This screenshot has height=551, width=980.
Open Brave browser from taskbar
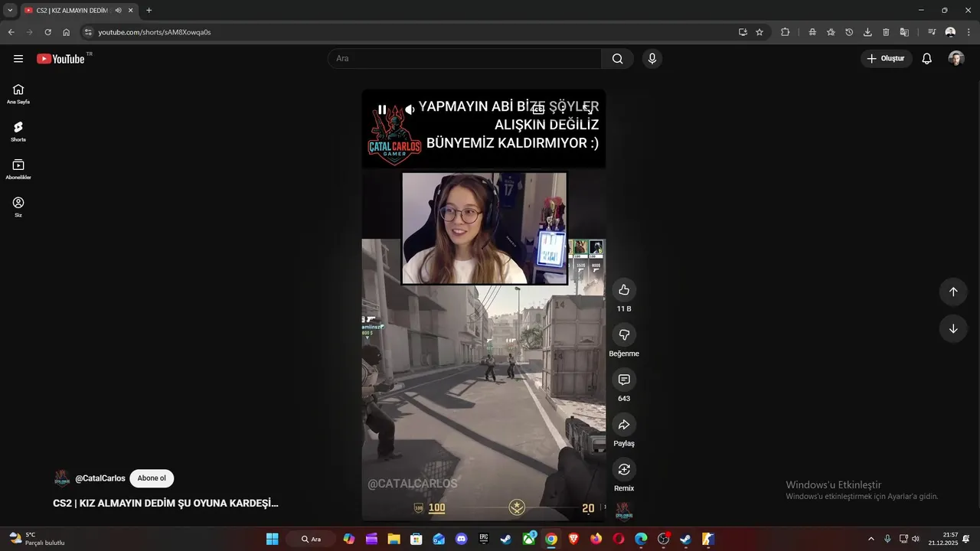(x=573, y=539)
